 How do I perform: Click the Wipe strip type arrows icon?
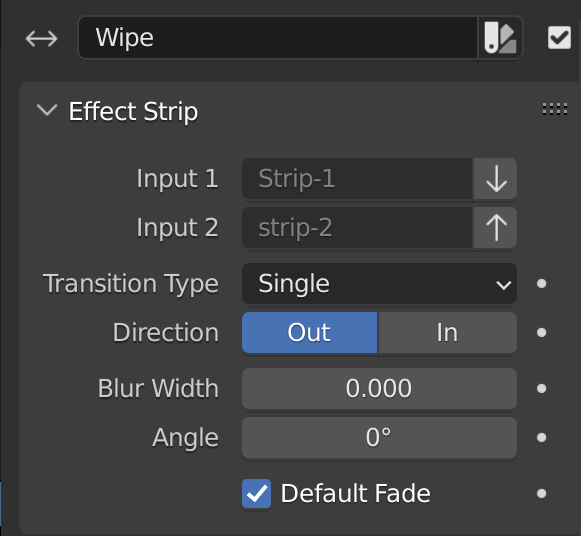(41, 38)
